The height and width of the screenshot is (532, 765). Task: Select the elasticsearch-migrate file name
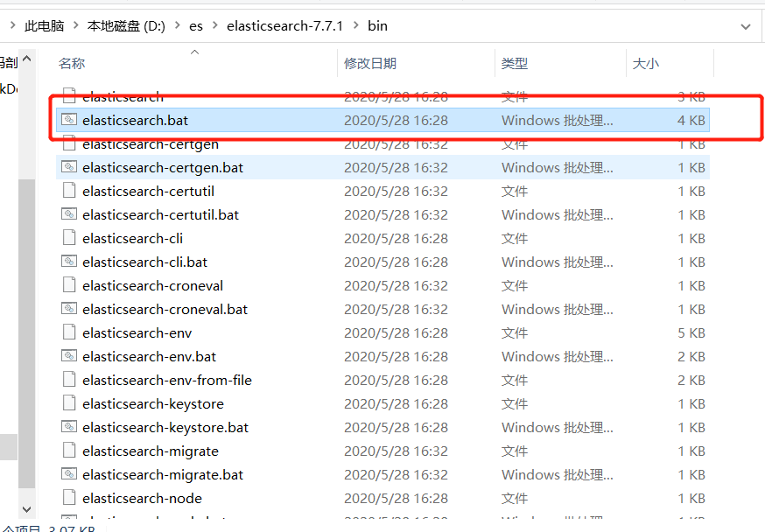[151, 451]
